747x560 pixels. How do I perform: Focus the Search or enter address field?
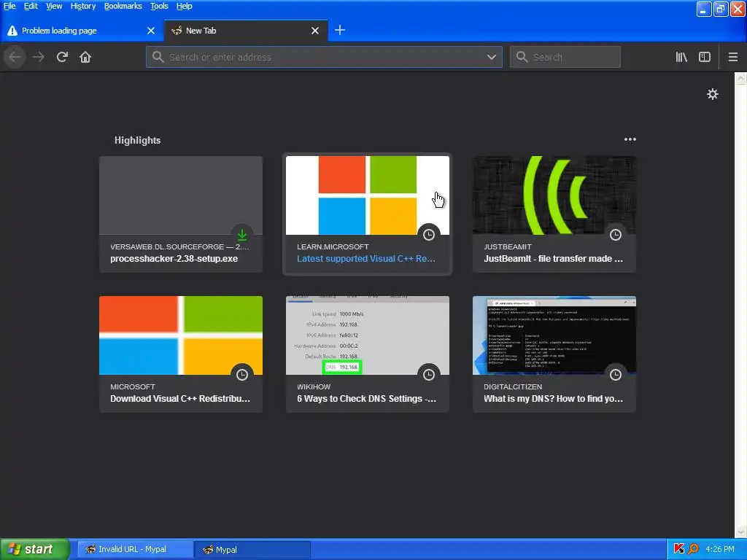[324, 57]
